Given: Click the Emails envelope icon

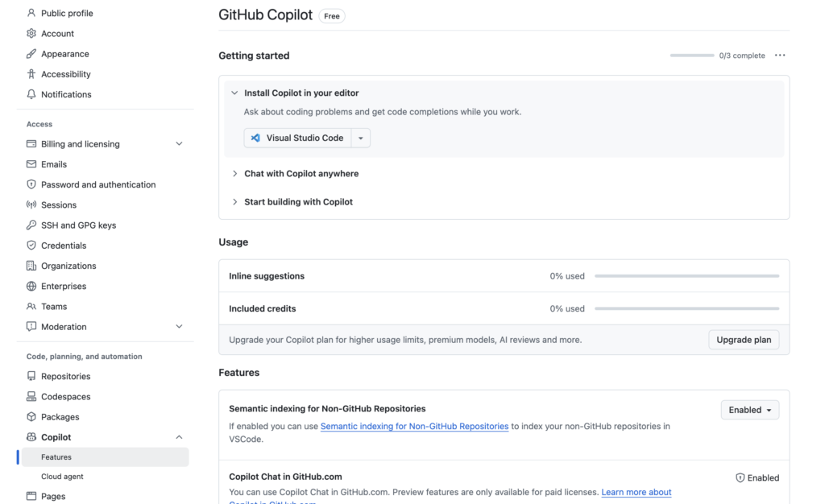Looking at the screenshot, I should click(31, 164).
